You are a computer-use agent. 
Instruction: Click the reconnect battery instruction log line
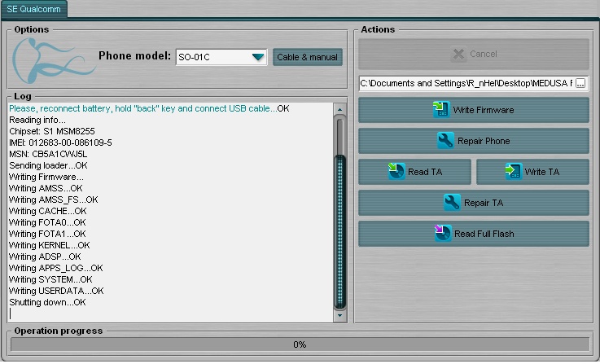pyautogui.click(x=149, y=108)
